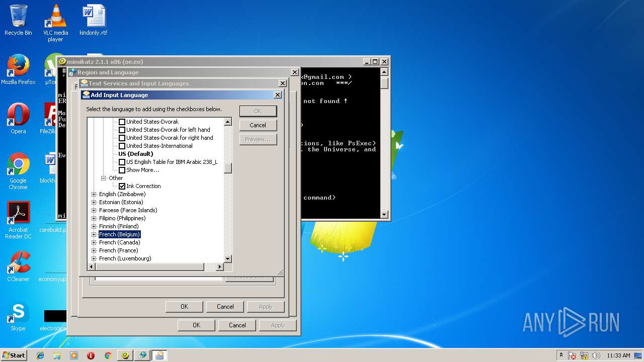Switch to mimikatz kiwi taskbar button
The image size is (644, 362).
click(x=125, y=355)
